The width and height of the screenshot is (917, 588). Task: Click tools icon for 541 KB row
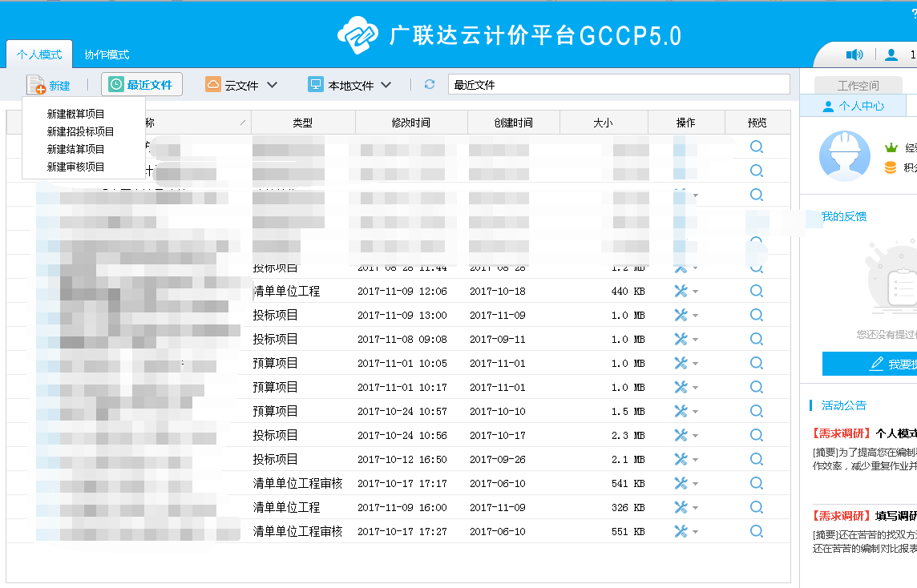[681, 483]
